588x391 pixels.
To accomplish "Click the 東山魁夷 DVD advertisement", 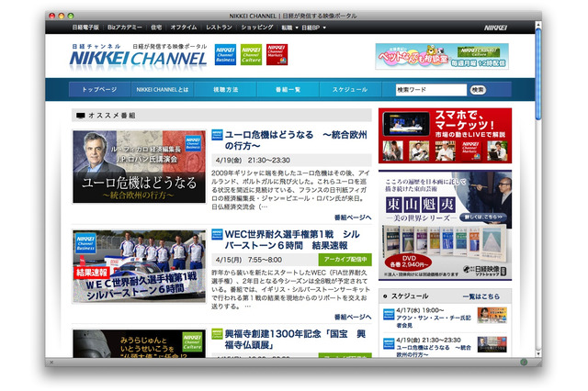I will 445,226.
